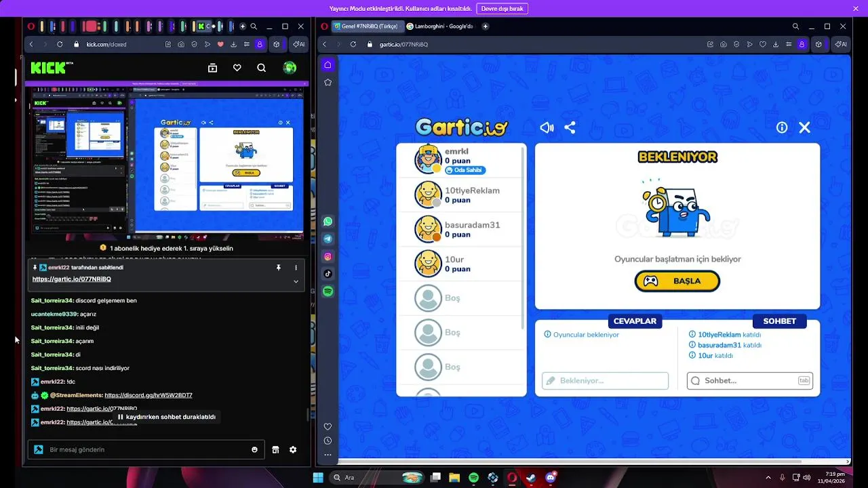Screen dimensions: 868x488
Task: Exit the Gartic room with the X icon
Action: (804, 127)
